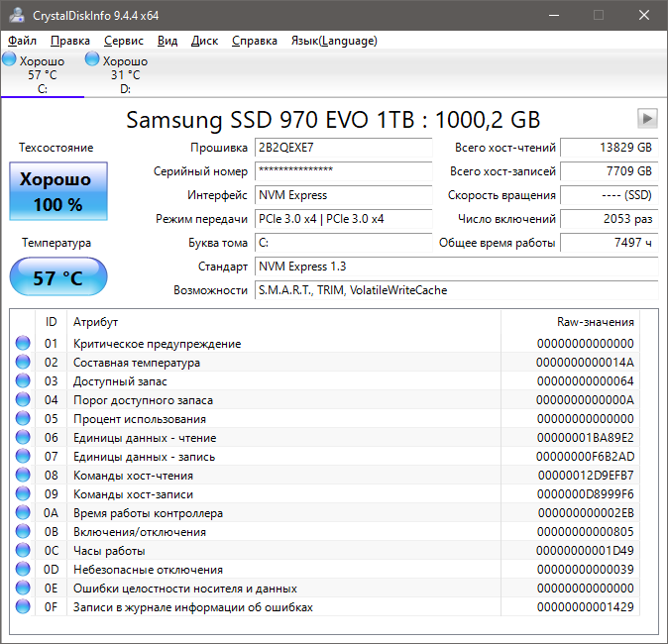Click status icon for attribute 03

(x=23, y=380)
